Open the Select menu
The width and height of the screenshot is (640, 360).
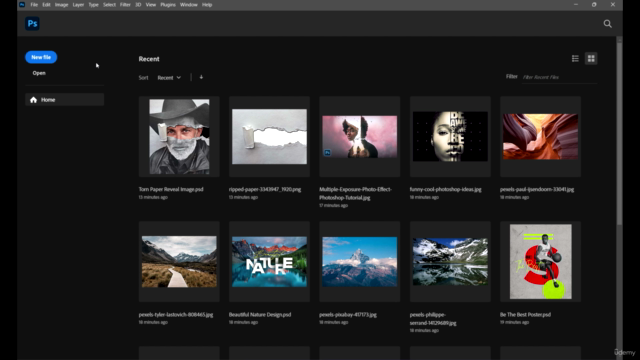[x=109, y=4]
